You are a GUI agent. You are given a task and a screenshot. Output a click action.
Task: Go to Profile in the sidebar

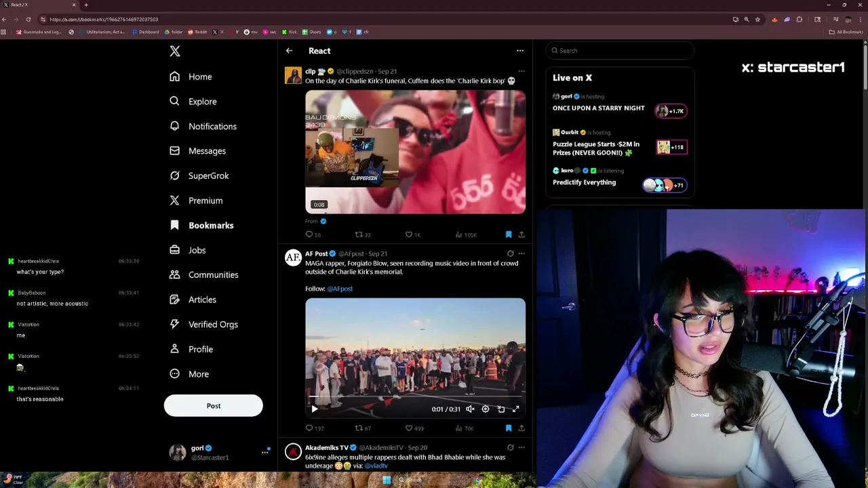coord(191,349)
